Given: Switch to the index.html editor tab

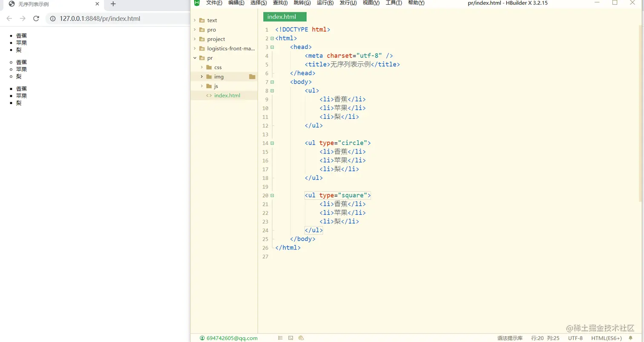Looking at the screenshot, I should pyautogui.click(x=285, y=17).
